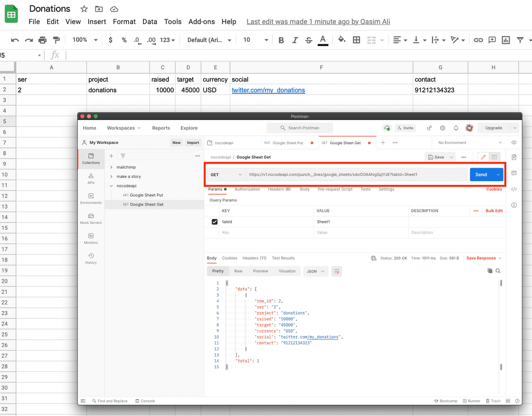Open the twitter.com/my_donations link

[x=268, y=90]
